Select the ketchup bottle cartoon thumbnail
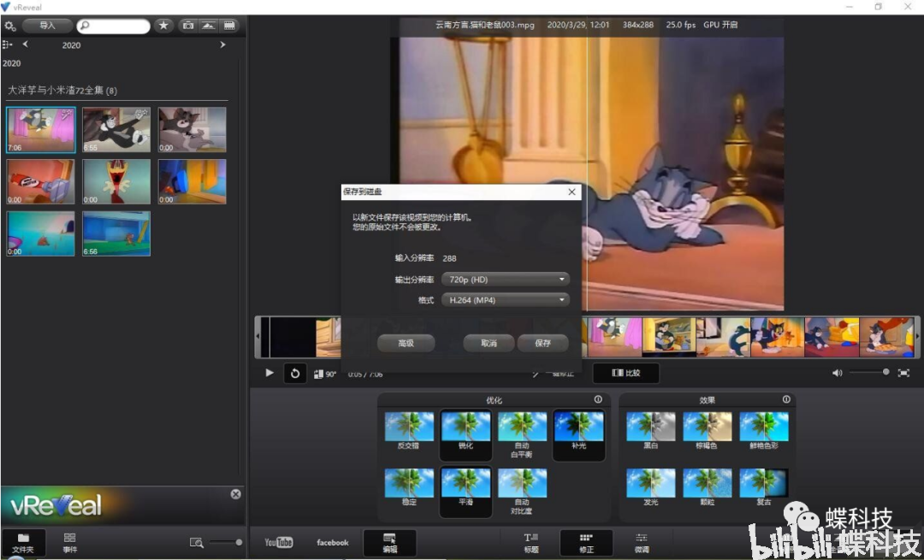 coord(41,181)
